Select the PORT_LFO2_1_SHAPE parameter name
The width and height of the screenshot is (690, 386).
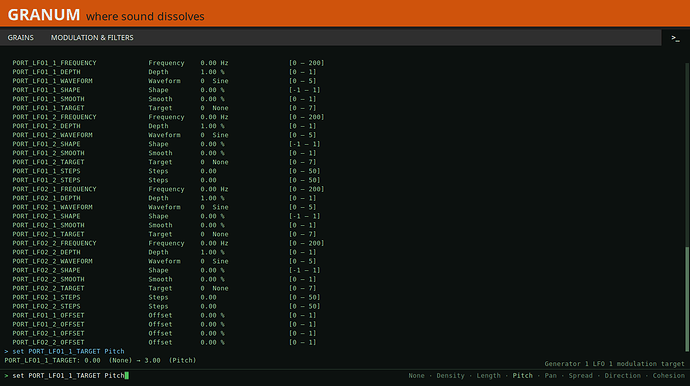[46, 216]
